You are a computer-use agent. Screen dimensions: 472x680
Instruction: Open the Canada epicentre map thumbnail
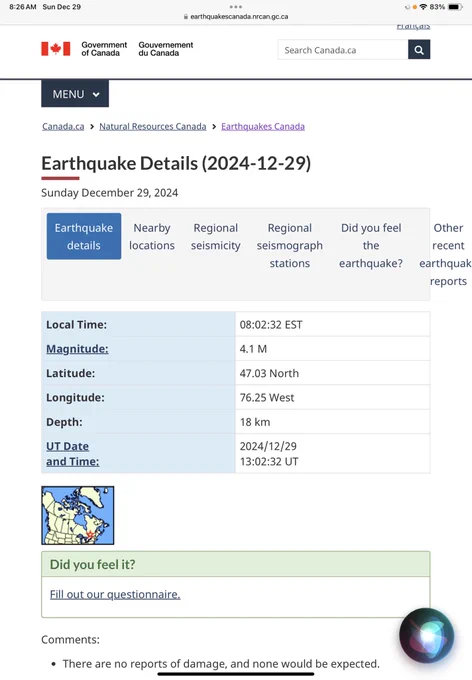tap(78, 515)
